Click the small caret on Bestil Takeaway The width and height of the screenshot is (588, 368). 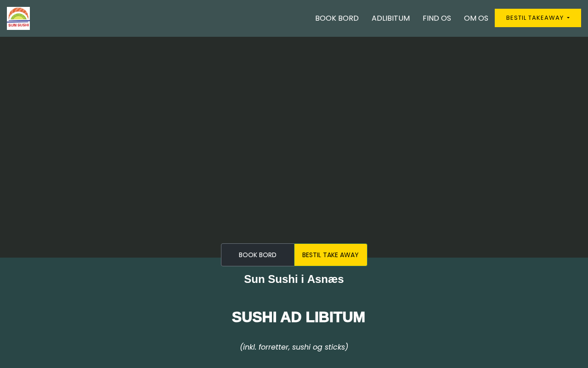tap(568, 18)
